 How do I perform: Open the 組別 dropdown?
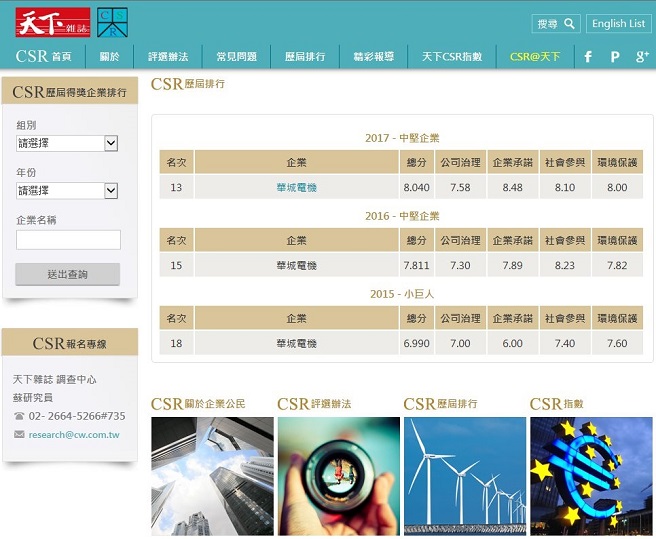(x=67, y=143)
